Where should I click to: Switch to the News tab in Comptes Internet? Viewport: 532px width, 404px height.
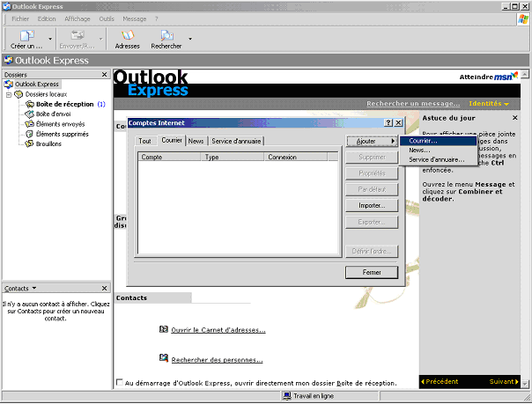coord(196,141)
